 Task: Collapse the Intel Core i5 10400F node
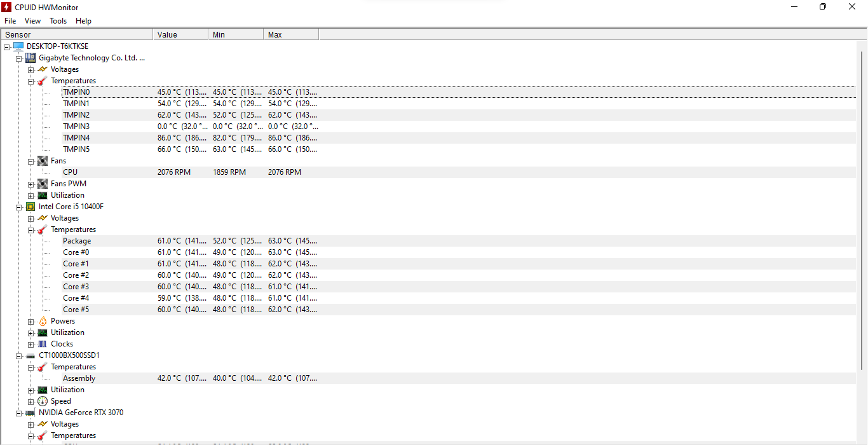point(19,207)
